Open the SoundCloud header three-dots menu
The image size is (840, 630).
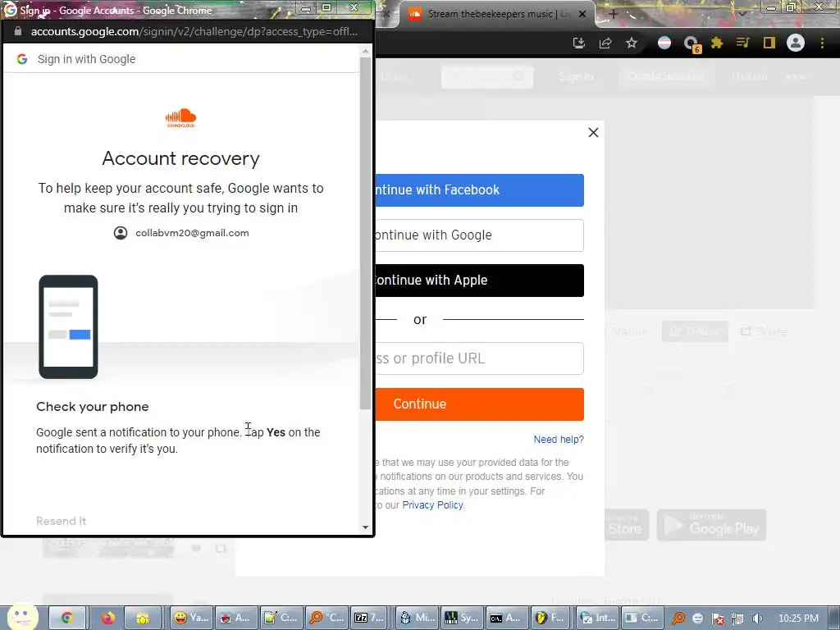tap(796, 76)
